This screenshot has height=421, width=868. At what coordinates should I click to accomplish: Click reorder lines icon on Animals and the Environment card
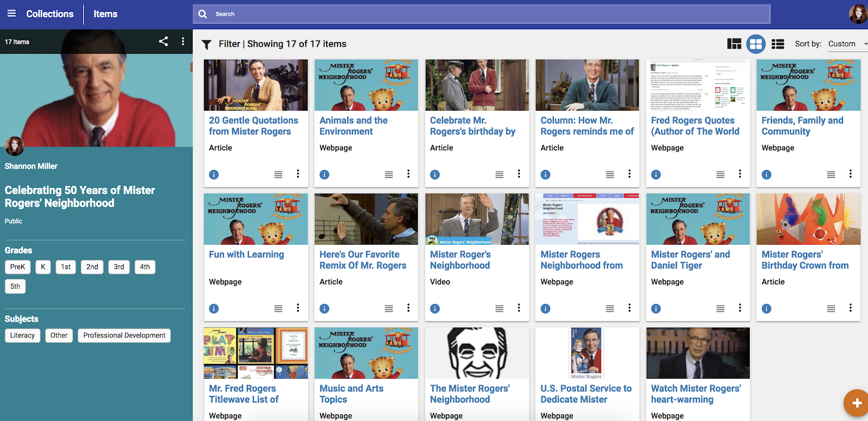tap(389, 175)
